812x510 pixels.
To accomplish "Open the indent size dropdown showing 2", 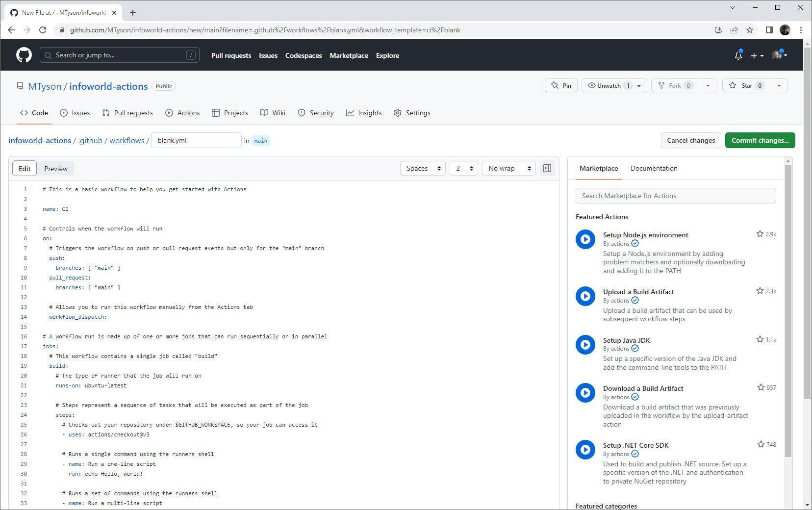I will 463,168.
